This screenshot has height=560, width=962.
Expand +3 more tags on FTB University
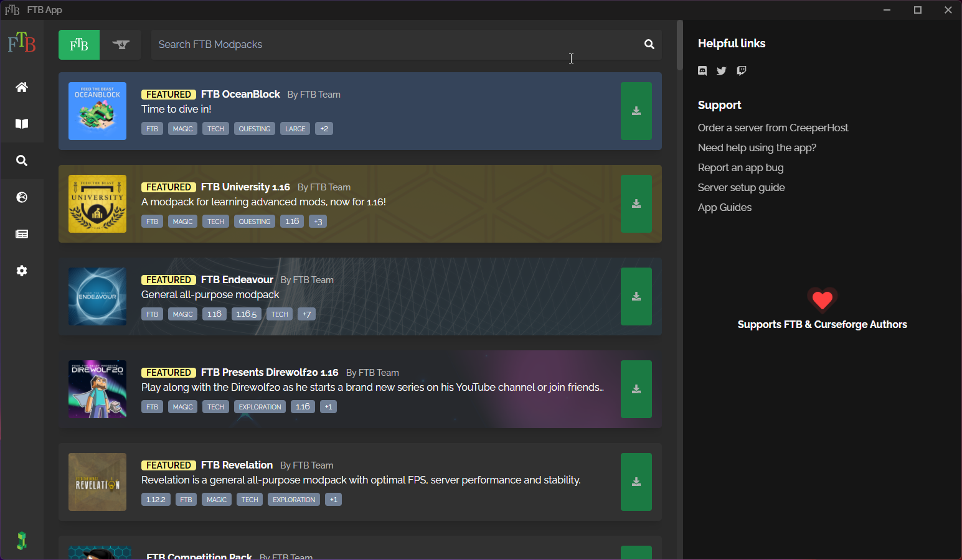318,222
